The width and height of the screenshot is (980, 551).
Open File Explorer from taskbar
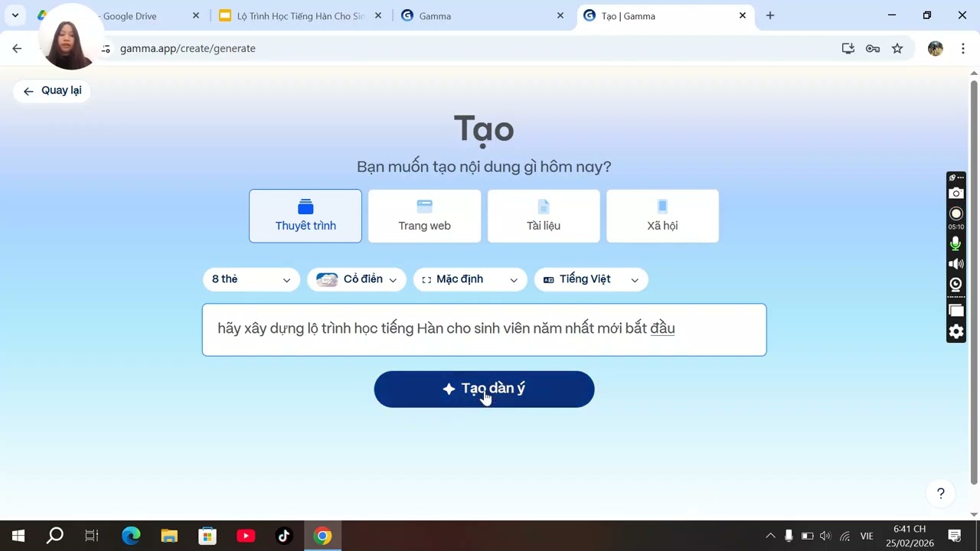pyautogui.click(x=169, y=536)
